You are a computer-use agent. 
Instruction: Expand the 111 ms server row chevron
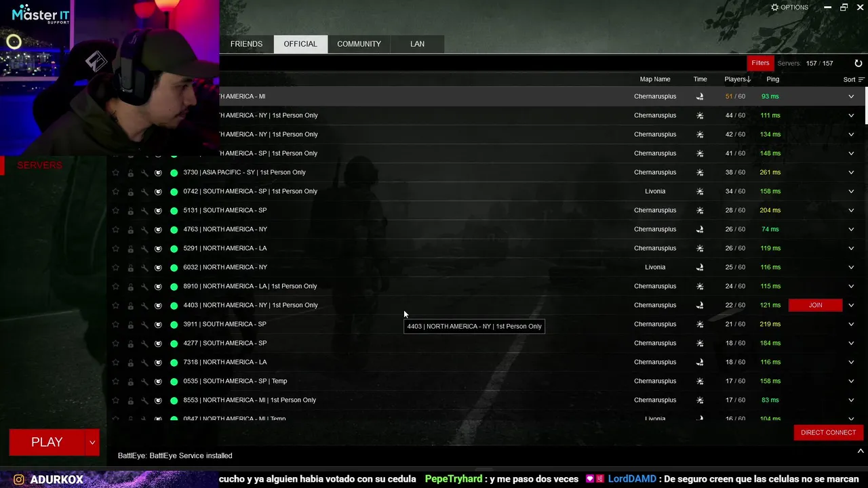851,115
